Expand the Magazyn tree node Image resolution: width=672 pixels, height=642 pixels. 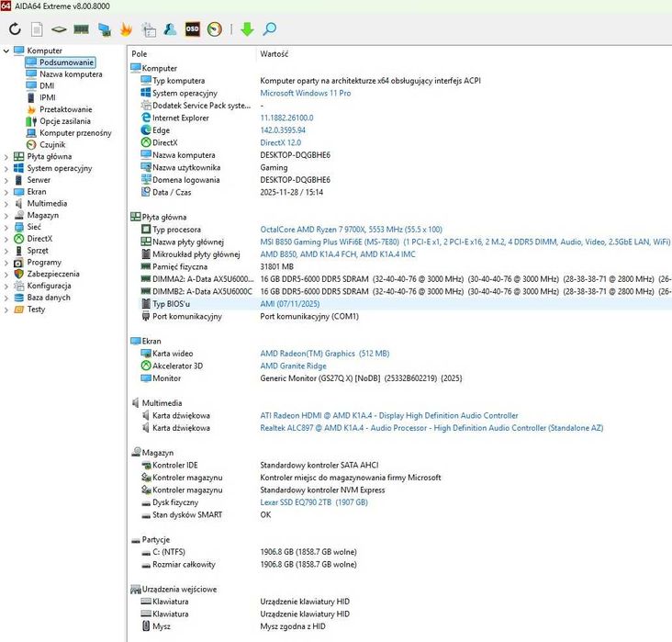click(x=6, y=216)
